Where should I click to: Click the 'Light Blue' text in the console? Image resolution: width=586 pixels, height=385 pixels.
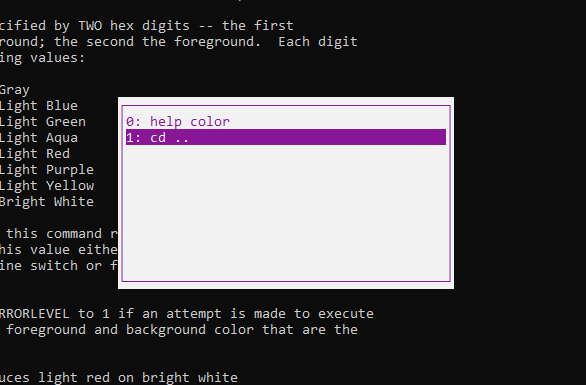(38, 106)
